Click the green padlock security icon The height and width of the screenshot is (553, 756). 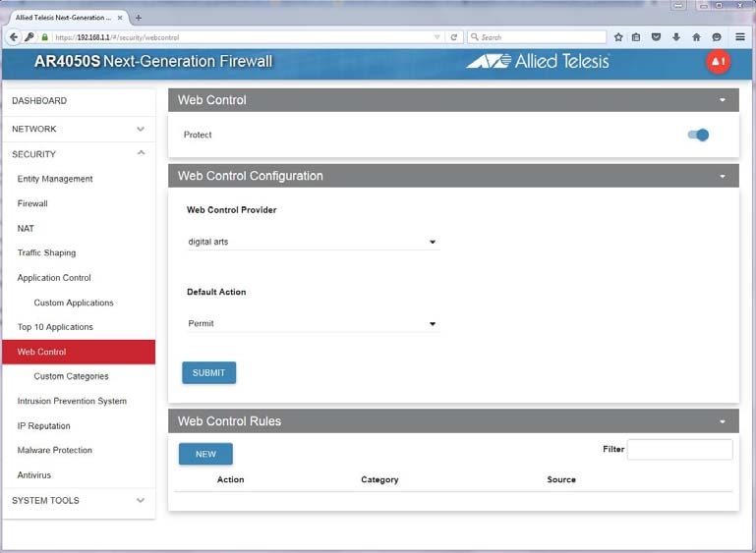45,37
